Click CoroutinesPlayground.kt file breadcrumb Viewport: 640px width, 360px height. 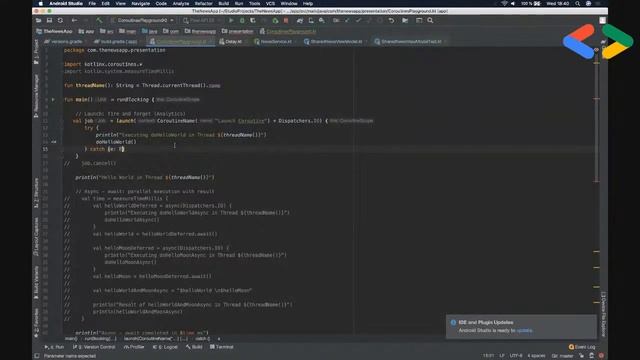click(x=288, y=31)
